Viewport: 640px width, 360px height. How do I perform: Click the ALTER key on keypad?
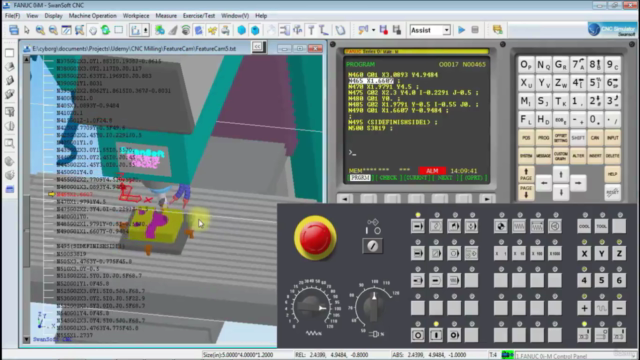pos(578,156)
